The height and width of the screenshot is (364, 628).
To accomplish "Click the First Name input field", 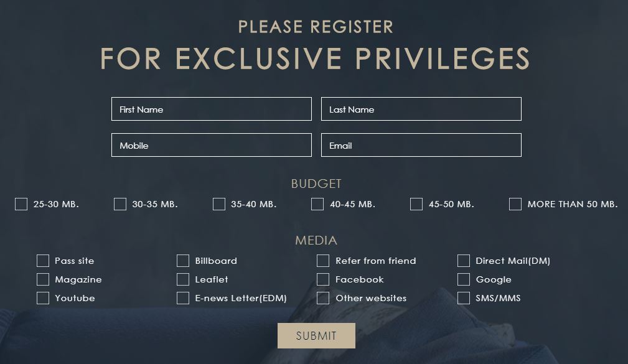I will pyautogui.click(x=211, y=109).
